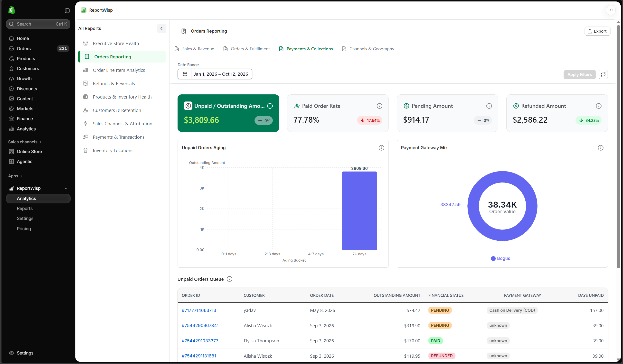Click the Bogus legend color dot
Image resolution: width=623 pixels, height=364 pixels.
(x=493, y=259)
